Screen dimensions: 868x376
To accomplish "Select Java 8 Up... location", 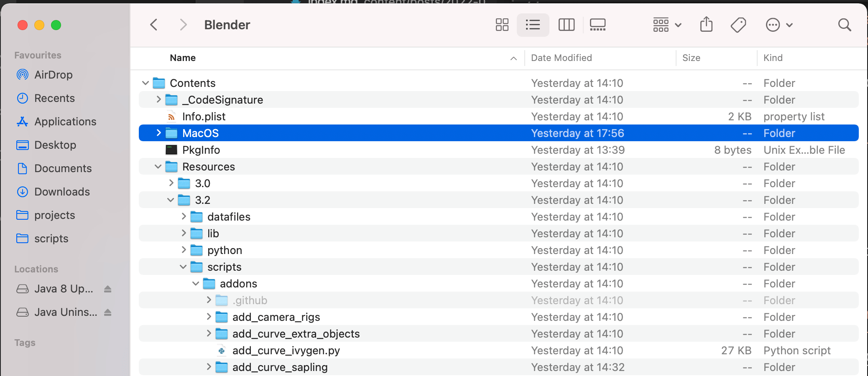I will tap(64, 289).
